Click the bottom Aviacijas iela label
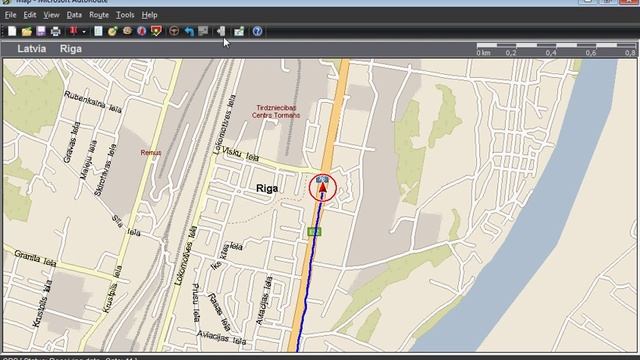Image resolution: width=640 pixels, height=360 pixels. 221,337
